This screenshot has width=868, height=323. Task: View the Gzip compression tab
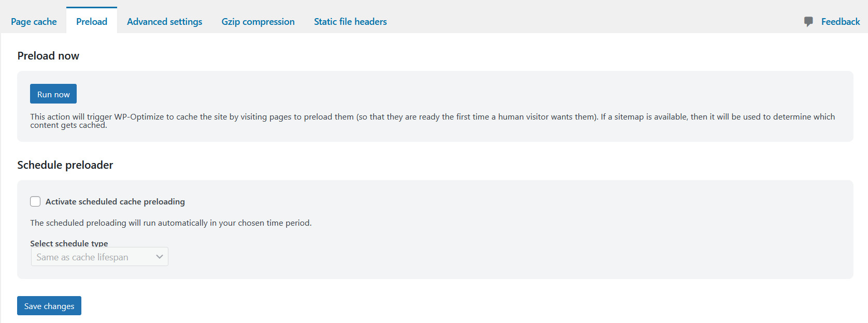pos(258,21)
